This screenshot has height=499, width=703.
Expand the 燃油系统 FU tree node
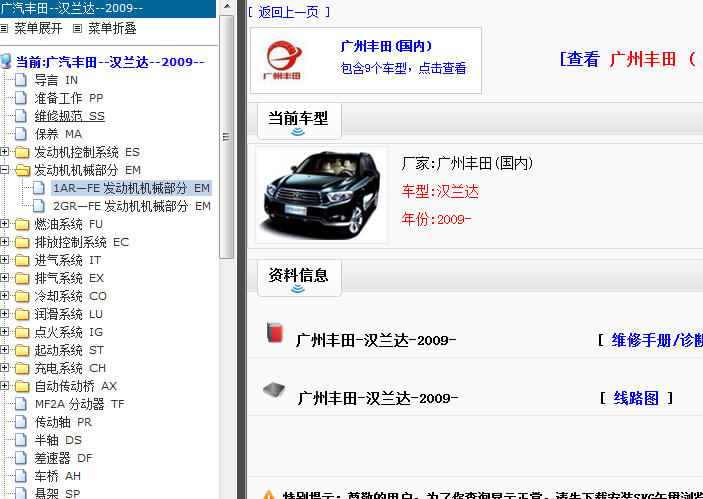pos(4,224)
